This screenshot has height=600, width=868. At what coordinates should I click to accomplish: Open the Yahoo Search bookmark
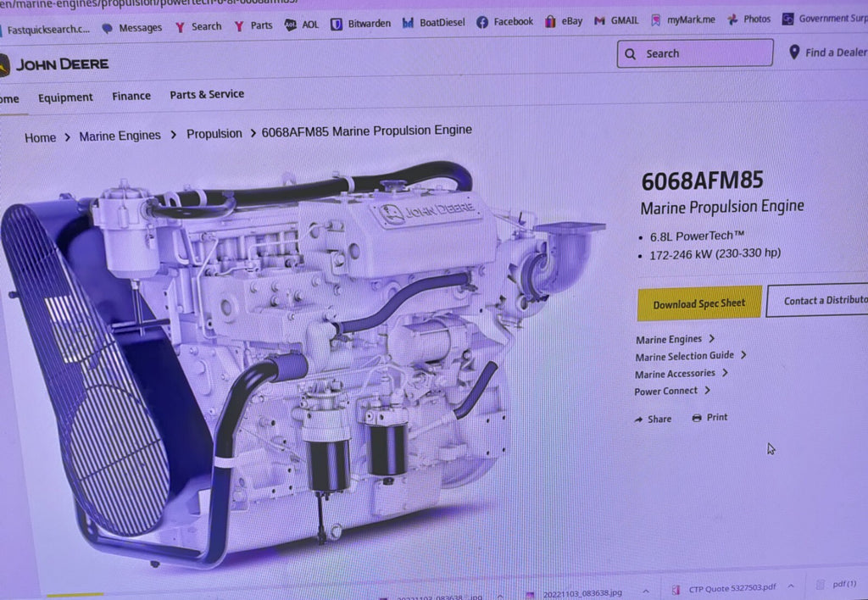(198, 26)
